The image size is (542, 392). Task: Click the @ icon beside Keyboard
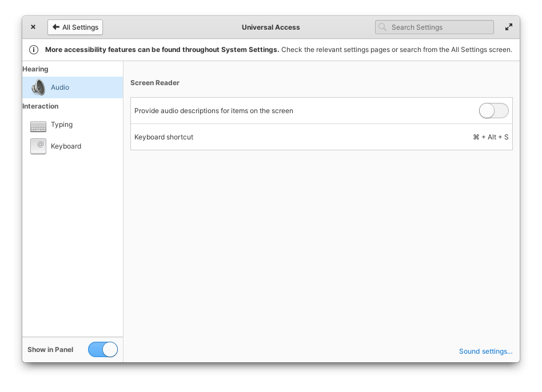tap(38, 146)
